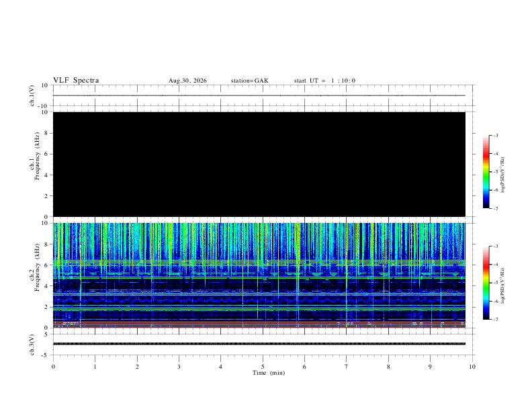Screen dimensions: 532x411
Task: Click the start UT time label
Action: coord(324,81)
